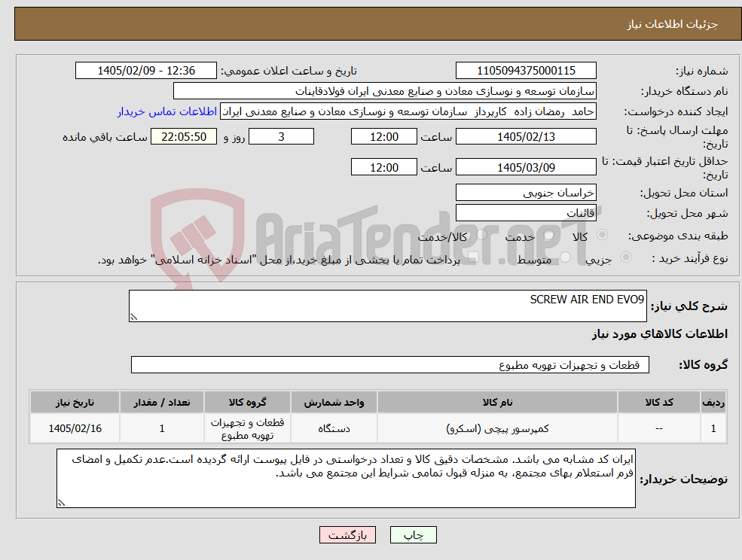742x560 pixels.
Task: Click the بازگشت (back) button
Action: click(347, 535)
